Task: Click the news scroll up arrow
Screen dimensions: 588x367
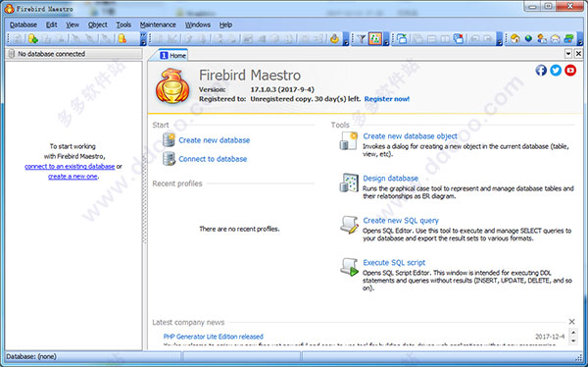Action: pyautogui.click(x=573, y=333)
